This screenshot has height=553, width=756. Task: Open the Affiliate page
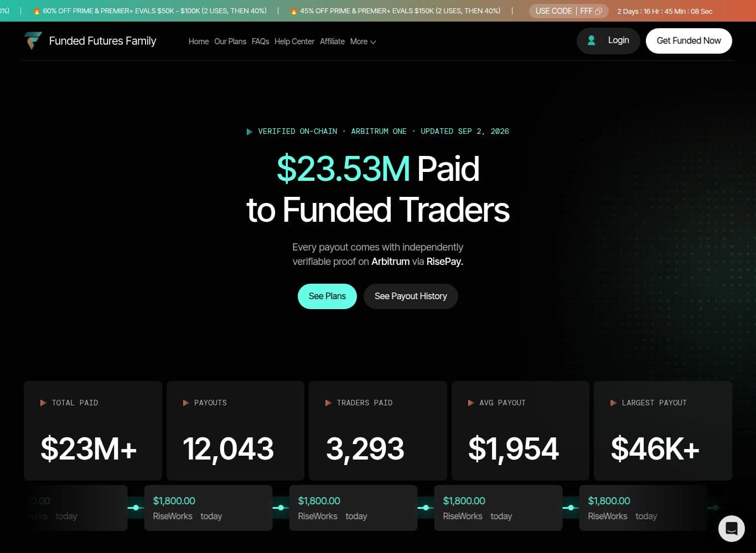(x=332, y=41)
